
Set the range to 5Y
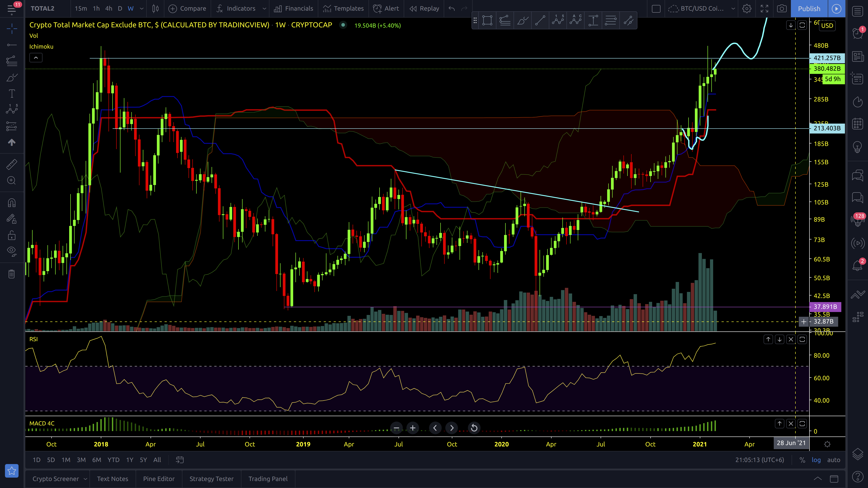tap(143, 460)
